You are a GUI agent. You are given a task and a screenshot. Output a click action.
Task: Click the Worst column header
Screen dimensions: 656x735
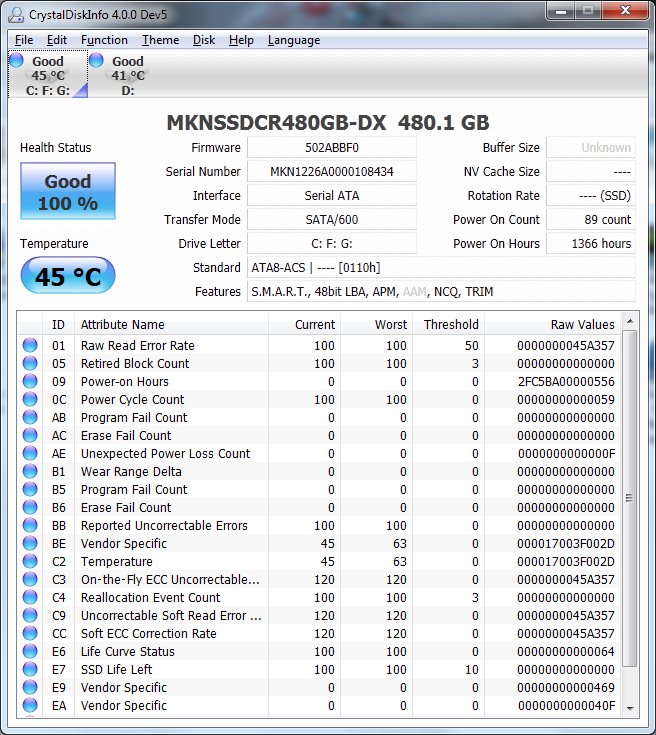coord(377,324)
